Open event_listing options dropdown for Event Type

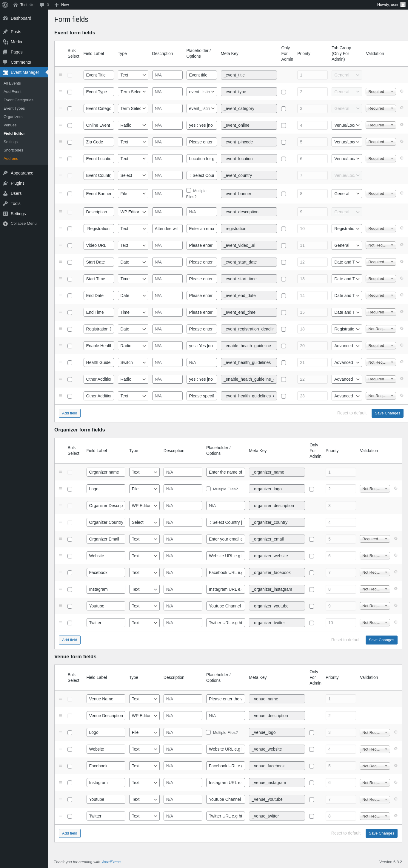coord(202,92)
